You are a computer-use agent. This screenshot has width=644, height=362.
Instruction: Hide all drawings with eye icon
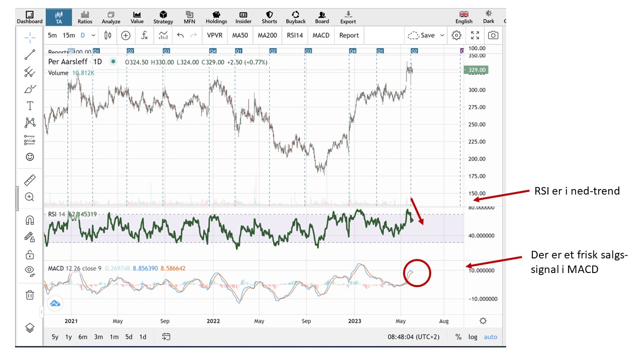coord(30,271)
